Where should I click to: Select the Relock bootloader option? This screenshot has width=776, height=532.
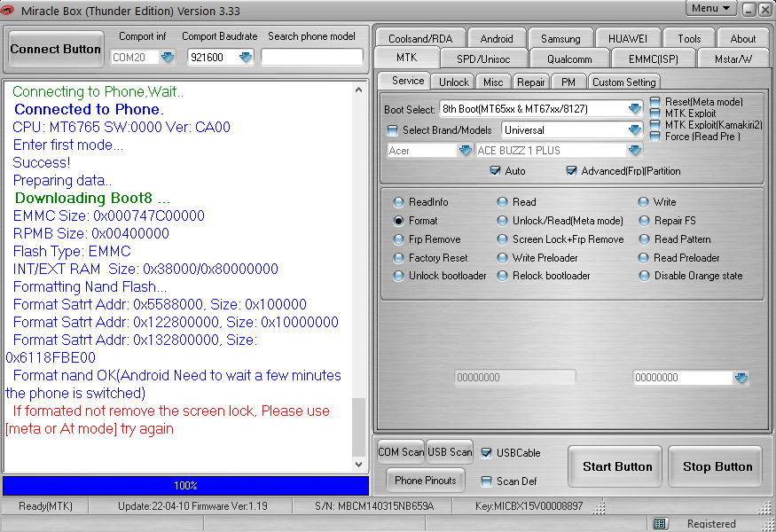pos(502,276)
